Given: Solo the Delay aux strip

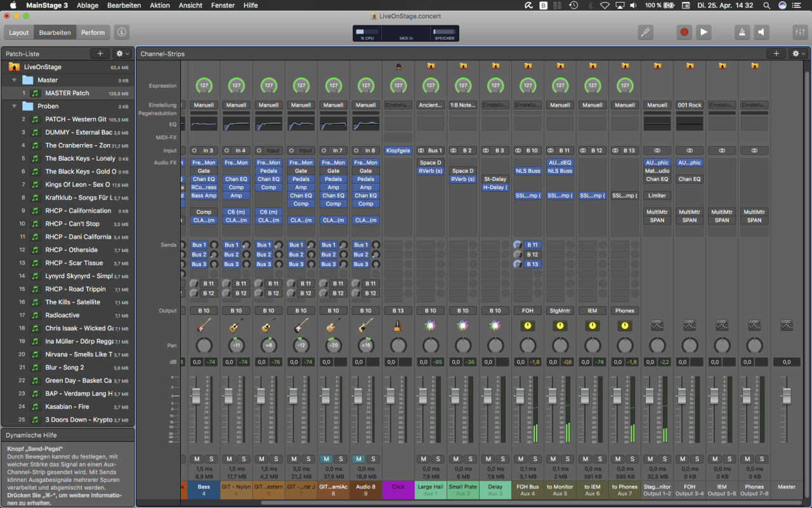Looking at the screenshot, I should point(502,459).
